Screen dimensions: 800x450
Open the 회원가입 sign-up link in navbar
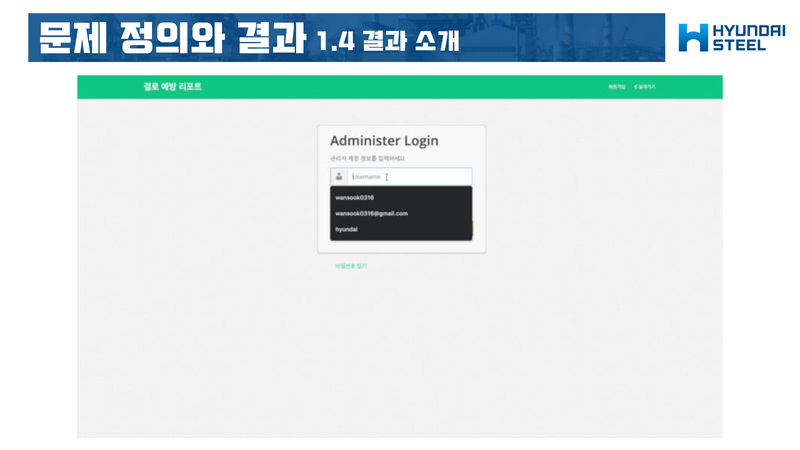pos(616,88)
